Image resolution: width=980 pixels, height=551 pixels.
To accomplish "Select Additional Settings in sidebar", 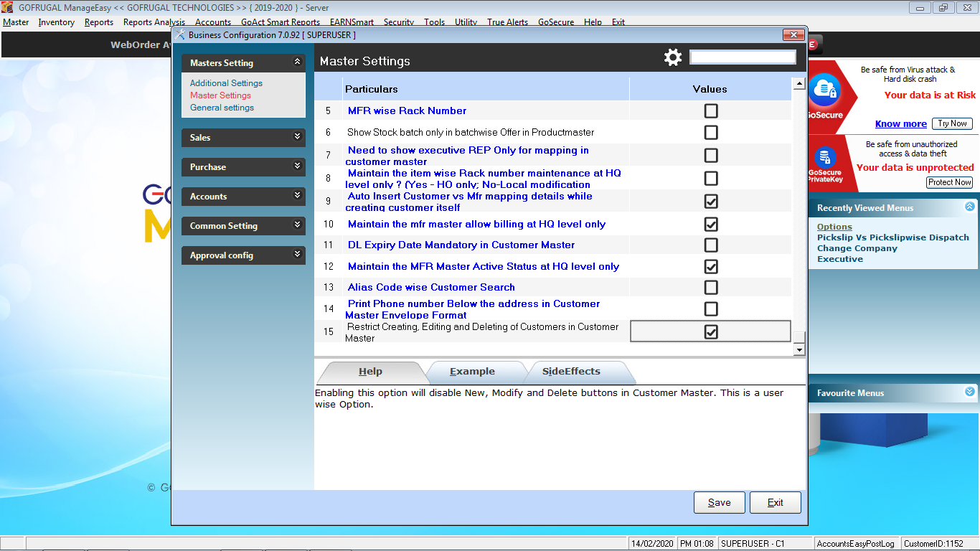I will pyautogui.click(x=226, y=83).
